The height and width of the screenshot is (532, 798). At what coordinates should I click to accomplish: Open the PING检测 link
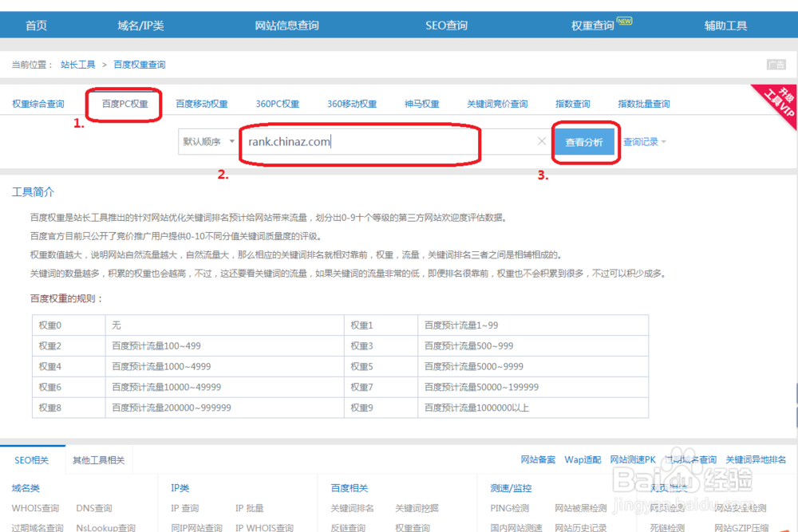(x=509, y=508)
